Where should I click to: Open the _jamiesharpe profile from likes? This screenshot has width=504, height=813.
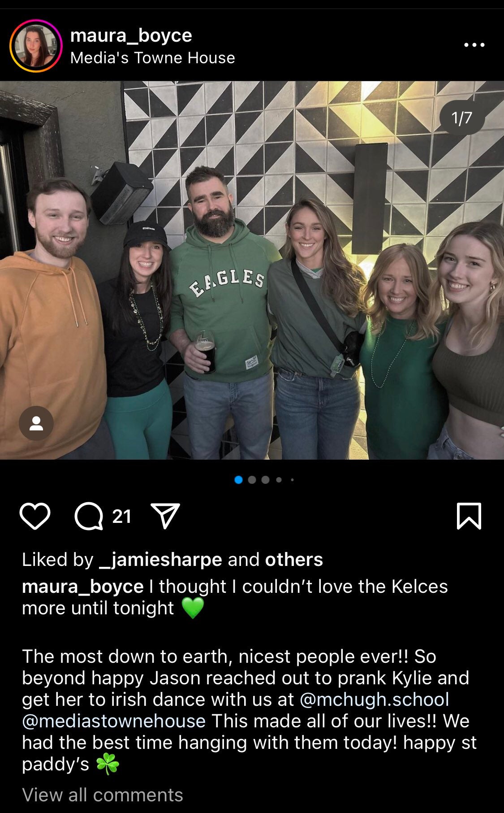pyautogui.click(x=160, y=560)
